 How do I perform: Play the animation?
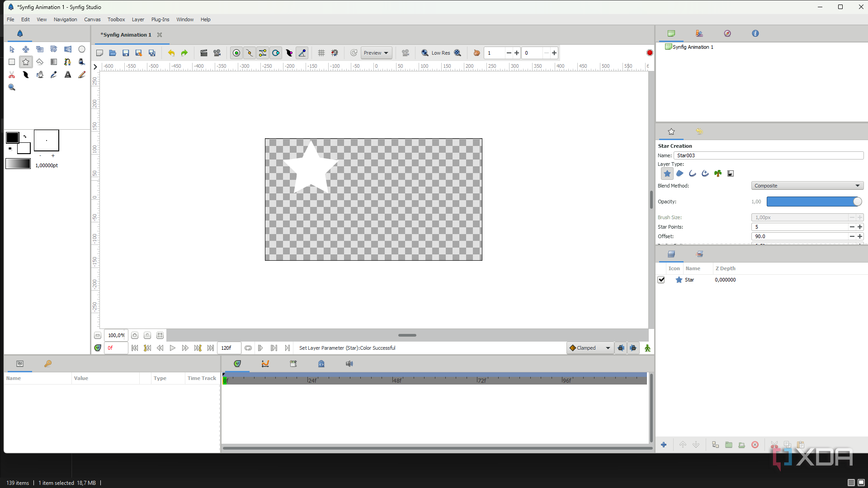point(172,348)
